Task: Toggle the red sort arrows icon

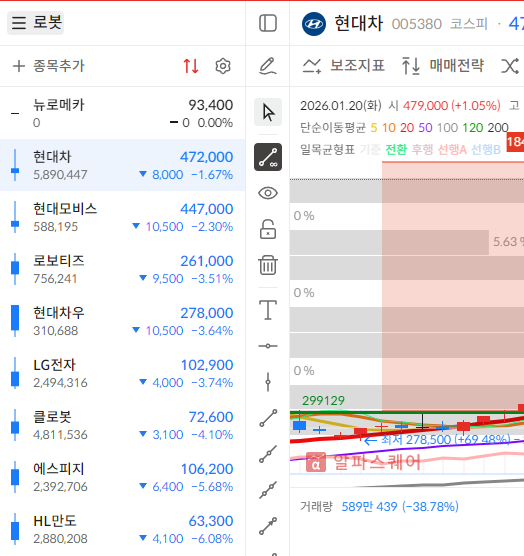Action: (x=191, y=66)
